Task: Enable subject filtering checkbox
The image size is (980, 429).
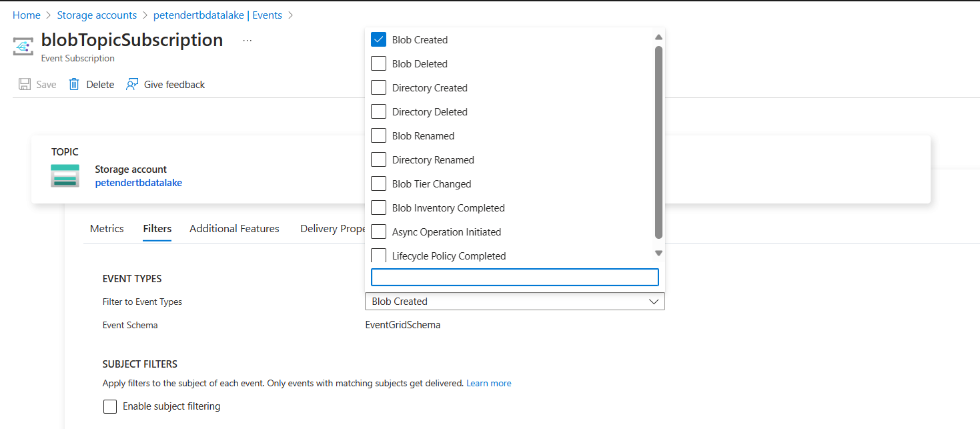Action: click(x=110, y=406)
